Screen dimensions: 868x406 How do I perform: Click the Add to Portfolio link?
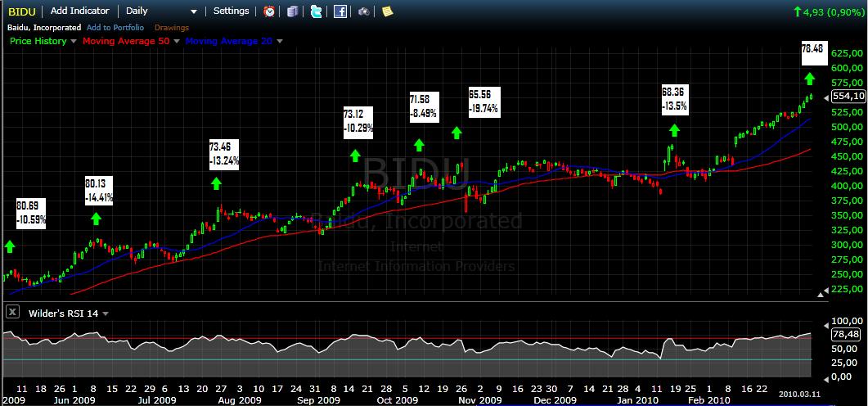(x=115, y=27)
